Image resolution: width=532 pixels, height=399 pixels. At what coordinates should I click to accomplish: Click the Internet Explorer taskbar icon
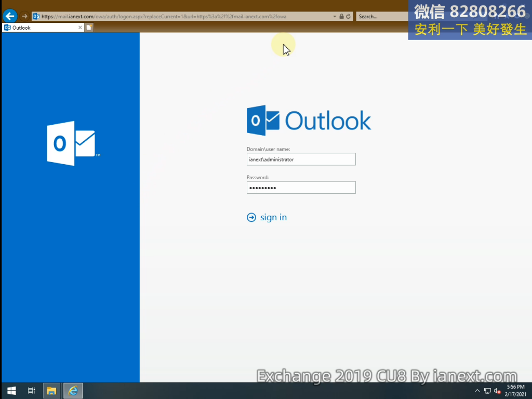(73, 391)
